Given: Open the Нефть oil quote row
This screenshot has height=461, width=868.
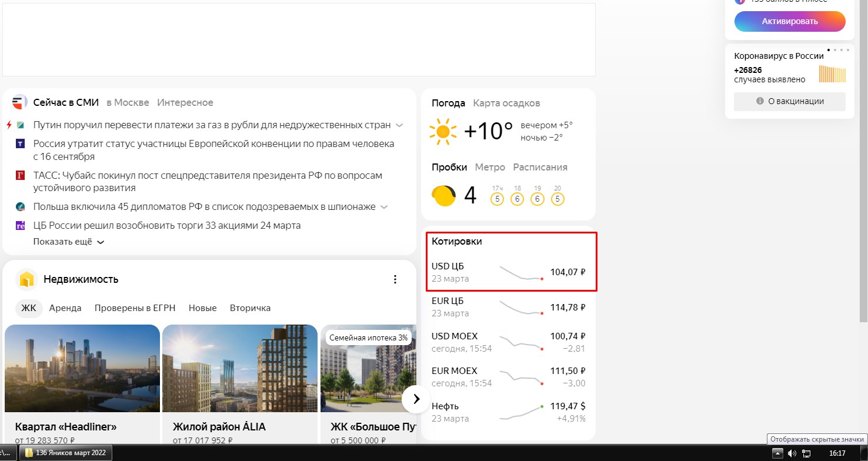Looking at the screenshot, I should [x=509, y=412].
